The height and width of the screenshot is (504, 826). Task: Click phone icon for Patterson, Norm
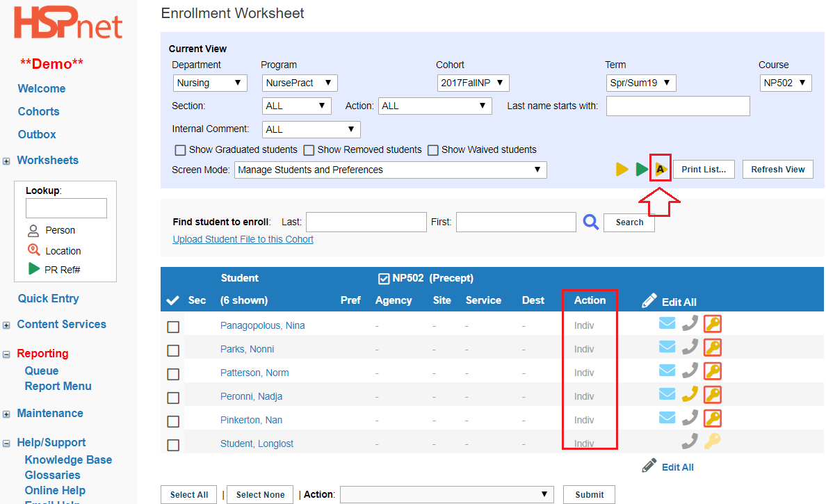click(x=690, y=371)
